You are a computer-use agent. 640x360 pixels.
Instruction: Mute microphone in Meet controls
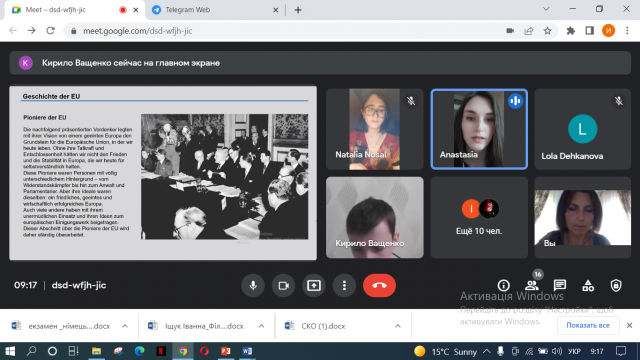click(253, 285)
